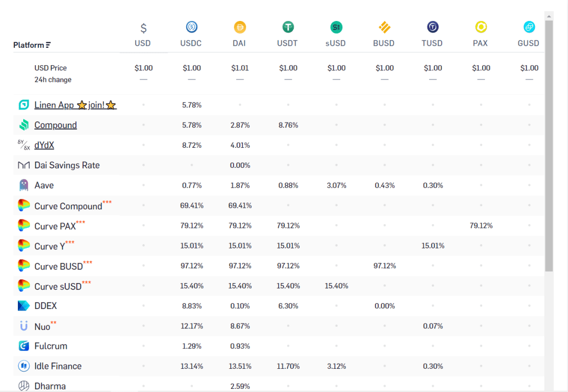Click the Aave row name

click(44, 186)
